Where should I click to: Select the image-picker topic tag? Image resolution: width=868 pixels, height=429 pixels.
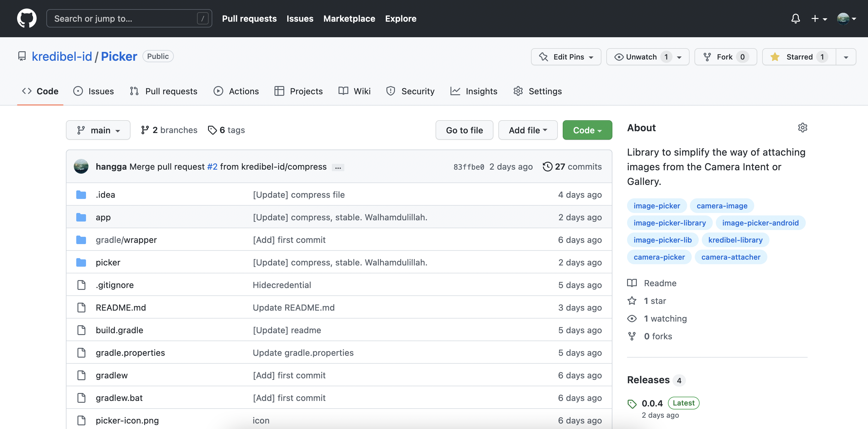[x=656, y=206]
